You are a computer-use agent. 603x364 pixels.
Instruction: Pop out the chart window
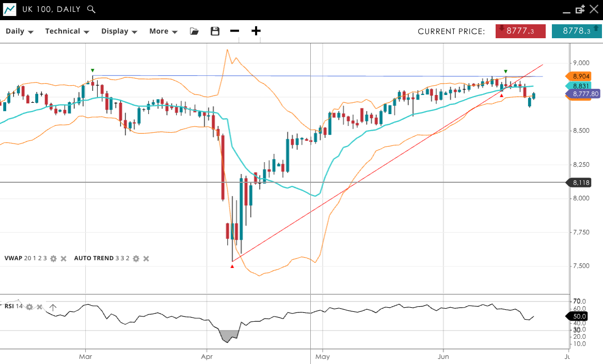(580, 9)
